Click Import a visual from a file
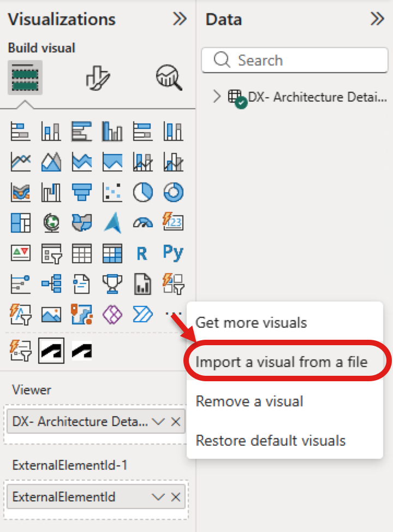Viewport: 393px width, 532px height. point(282,362)
